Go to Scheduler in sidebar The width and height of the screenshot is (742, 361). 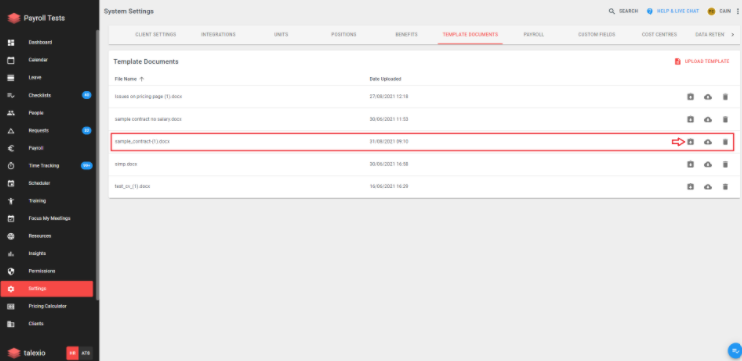click(39, 183)
